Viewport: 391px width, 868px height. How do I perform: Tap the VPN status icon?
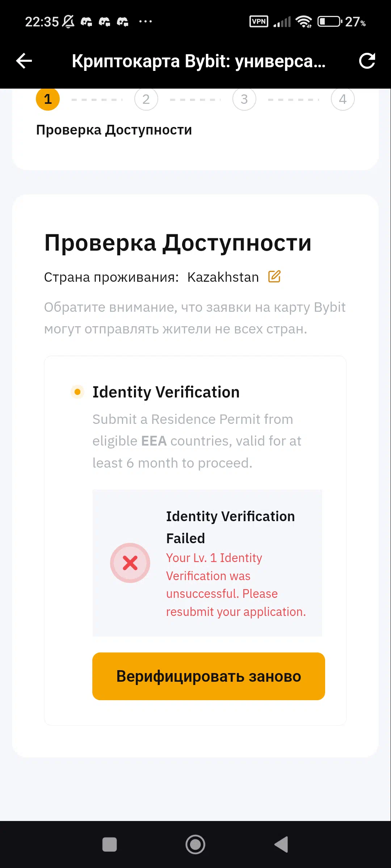[x=259, y=22]
